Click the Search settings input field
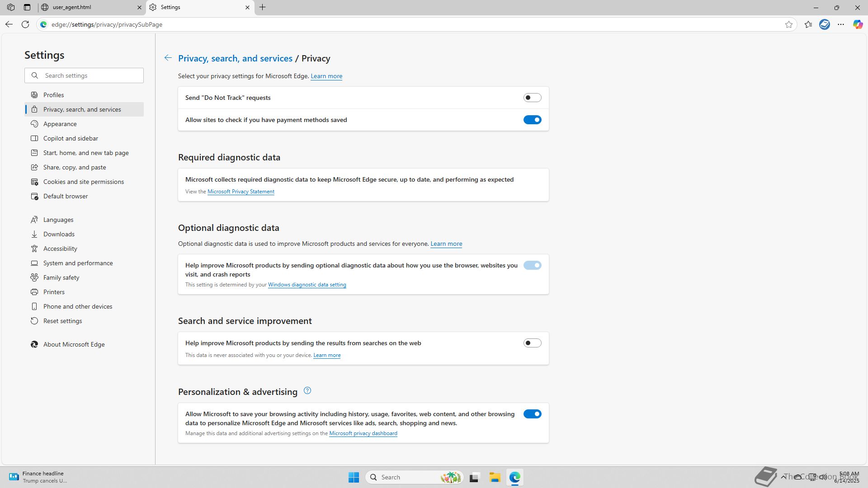Screen dimensions: 868x488 point(90,75)
